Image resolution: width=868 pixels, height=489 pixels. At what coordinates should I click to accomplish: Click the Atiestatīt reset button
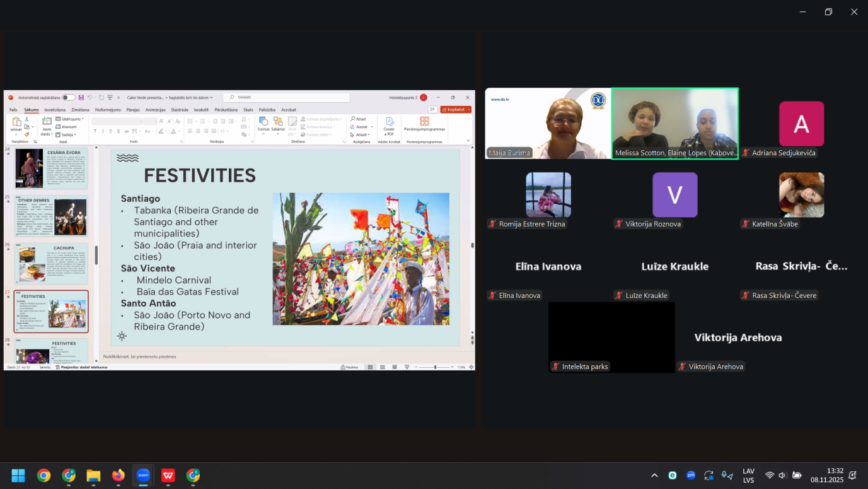(66, 127)
